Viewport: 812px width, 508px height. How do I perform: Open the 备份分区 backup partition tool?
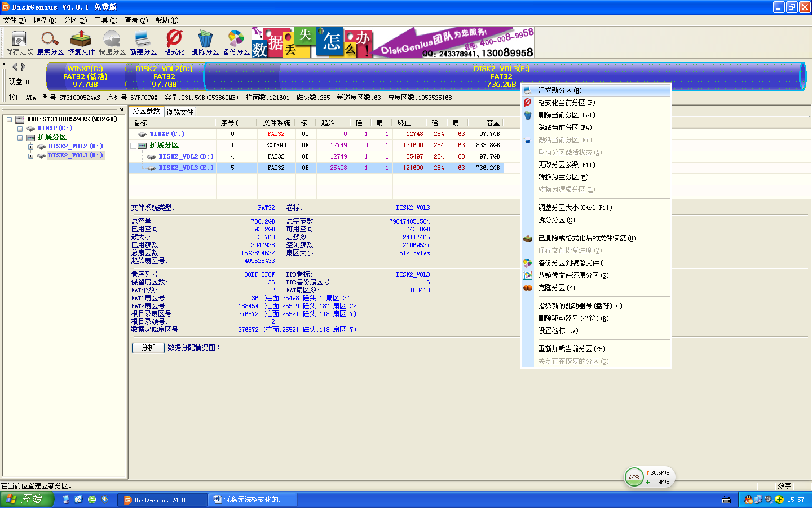coord(236,42)
